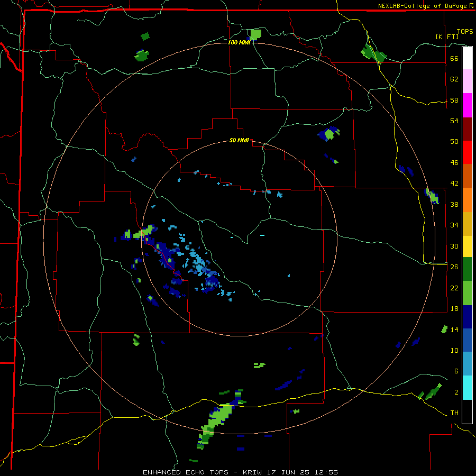Click the dark red 50-54 kft legend band
Screen dimensions: 476x476
(x=467, y=129)
